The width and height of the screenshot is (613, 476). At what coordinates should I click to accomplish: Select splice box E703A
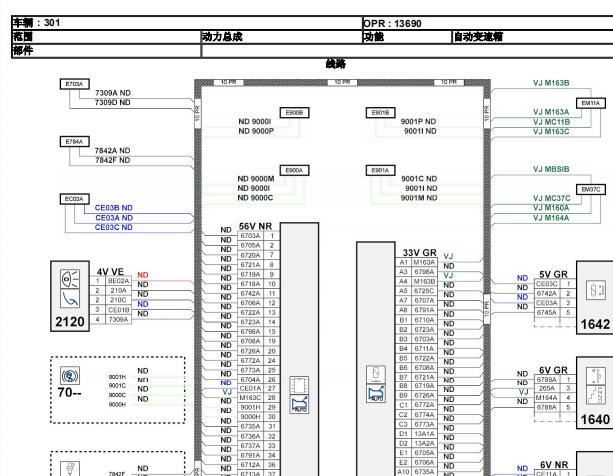click(75, 84)
